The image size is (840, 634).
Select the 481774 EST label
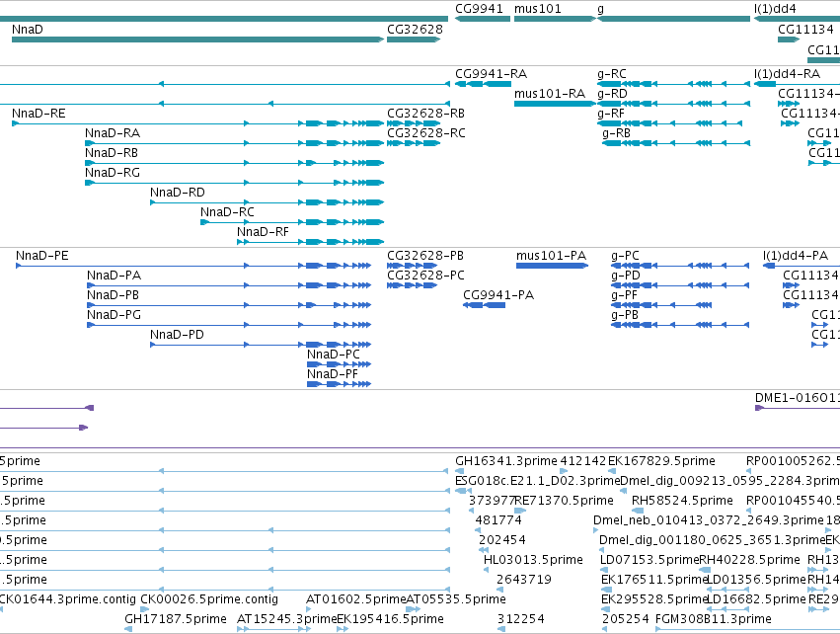498,520
